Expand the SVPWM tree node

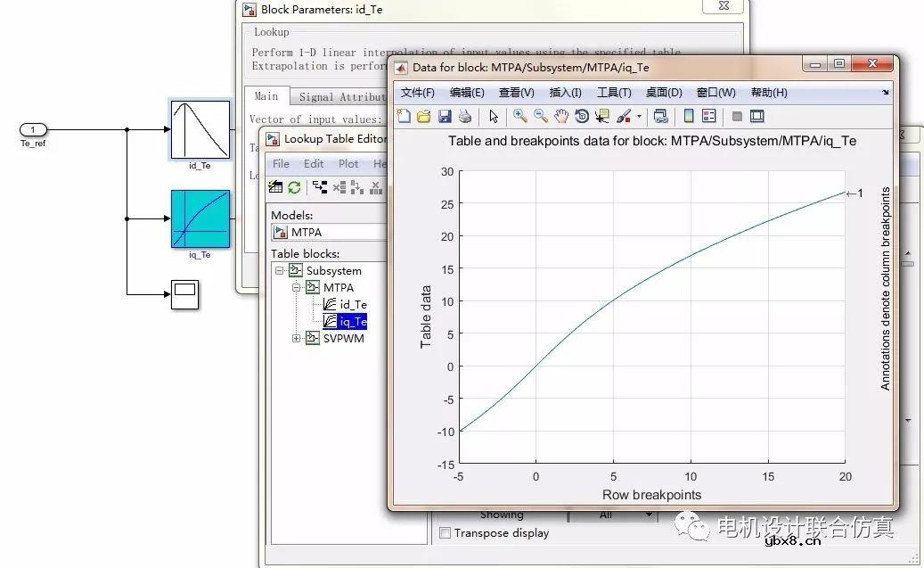(x=297, y=338)
